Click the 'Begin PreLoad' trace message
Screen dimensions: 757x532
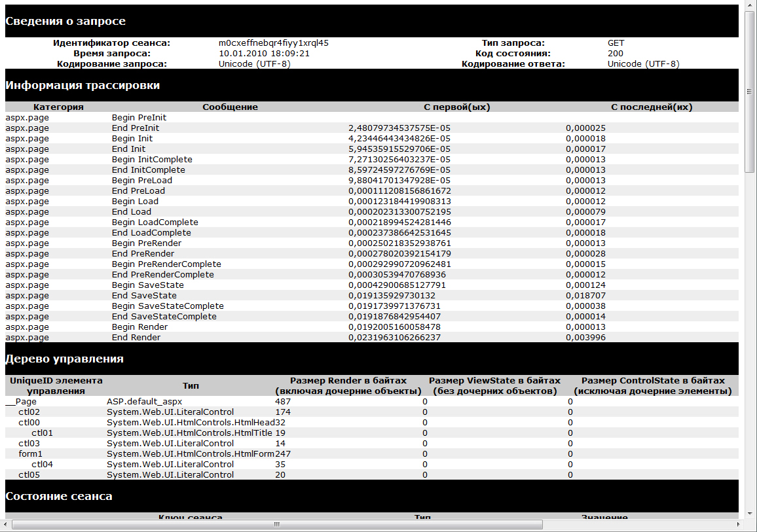click(x=142, y=181)
